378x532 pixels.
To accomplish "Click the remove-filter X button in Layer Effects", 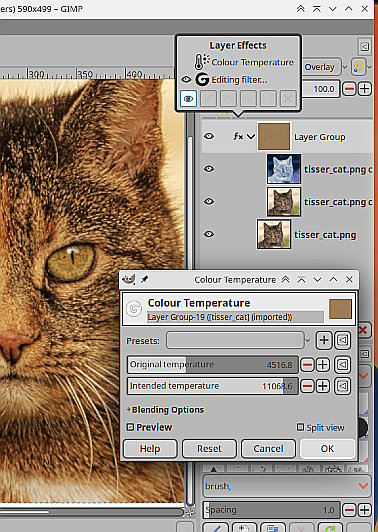I will 288,99.
